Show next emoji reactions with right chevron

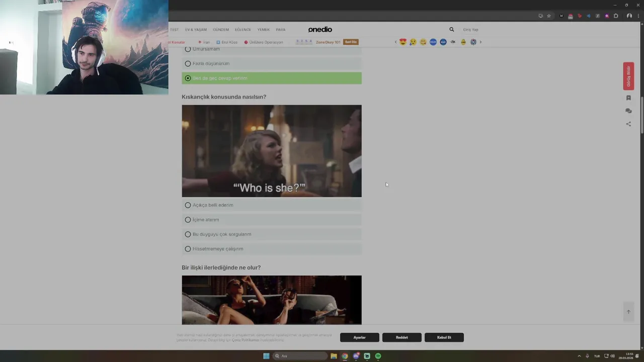tap(480, 42)
